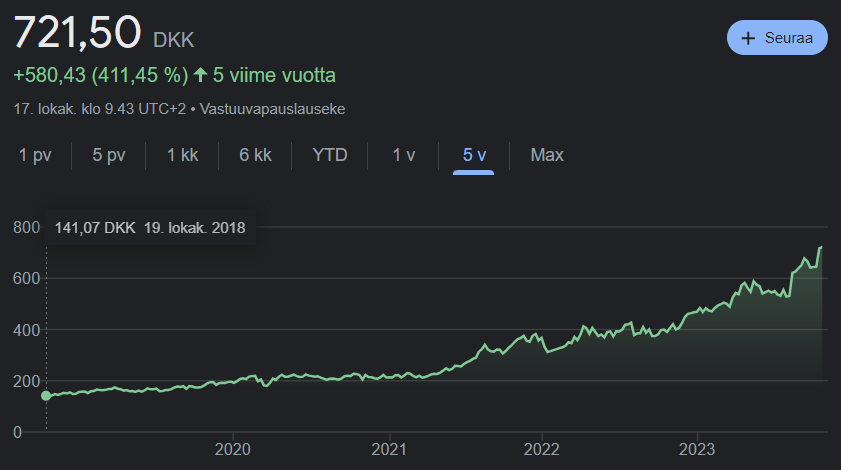Viewport: 841px width, 470px height.
Task: Click the chart's starting data point dot
Action: [46, 396]
